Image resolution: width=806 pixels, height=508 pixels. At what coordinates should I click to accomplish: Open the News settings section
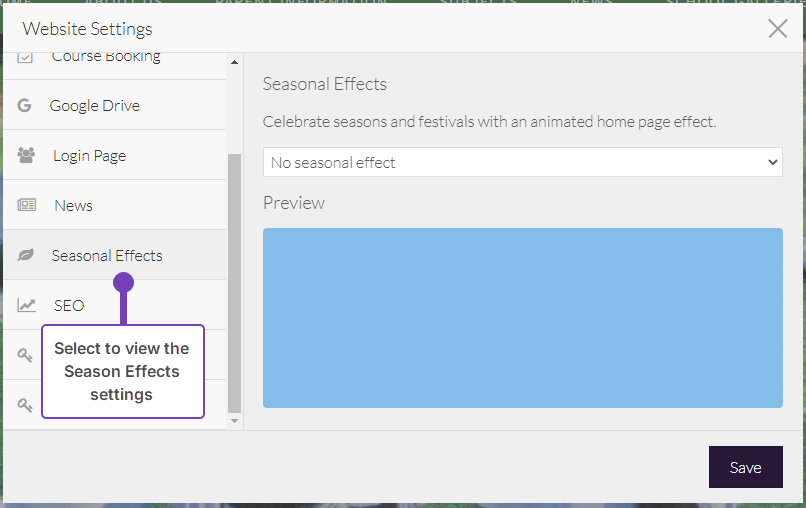pos(73,205)
